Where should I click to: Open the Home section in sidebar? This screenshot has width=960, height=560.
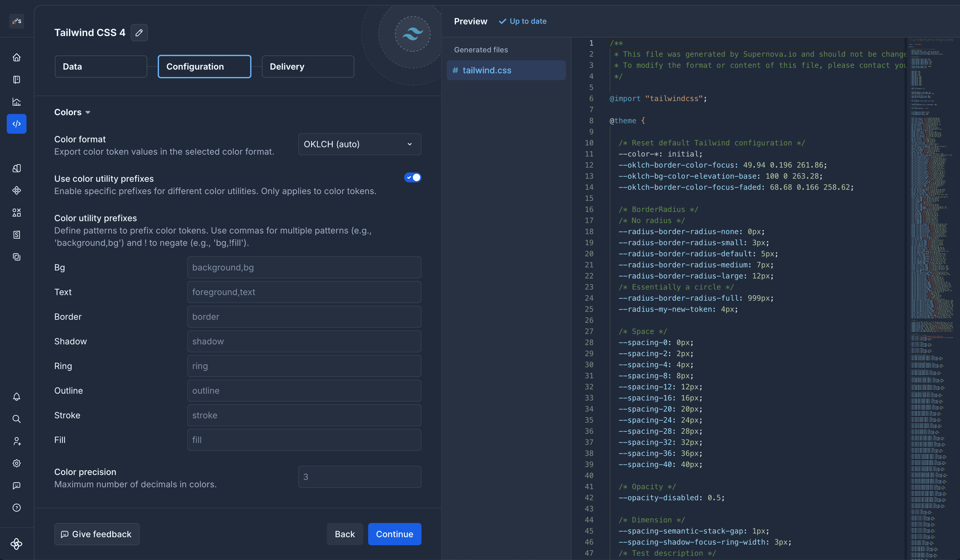click(17, 57)
